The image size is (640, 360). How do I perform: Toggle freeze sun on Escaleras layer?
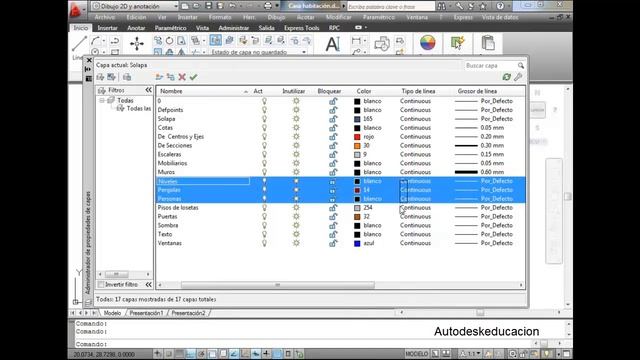click(x=296, y=154)
